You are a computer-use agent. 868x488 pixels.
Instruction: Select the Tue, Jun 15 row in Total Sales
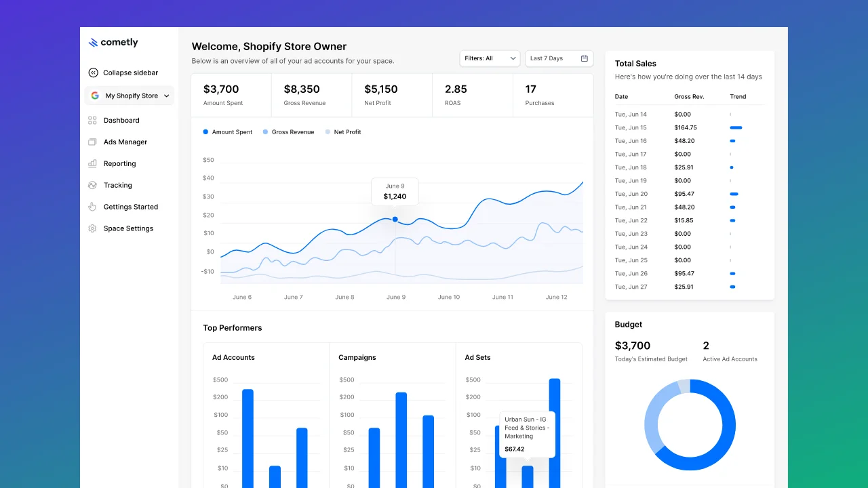tap(689, 127)
